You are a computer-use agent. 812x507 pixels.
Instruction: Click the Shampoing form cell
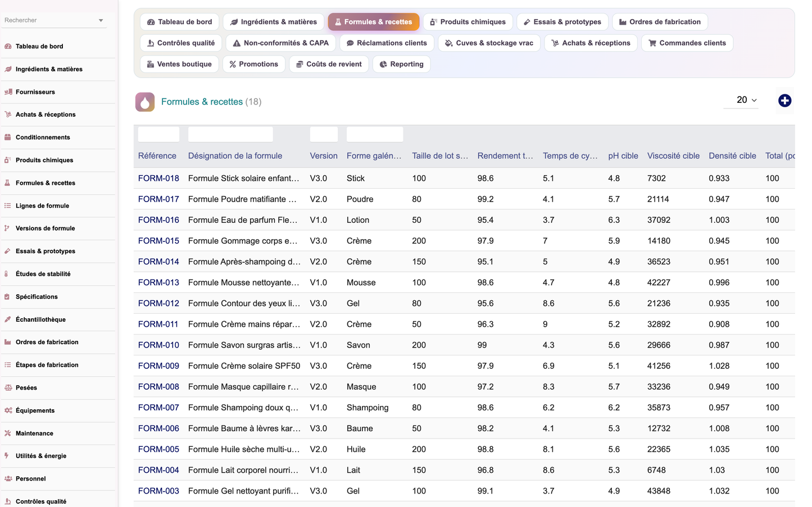(368, 408)
